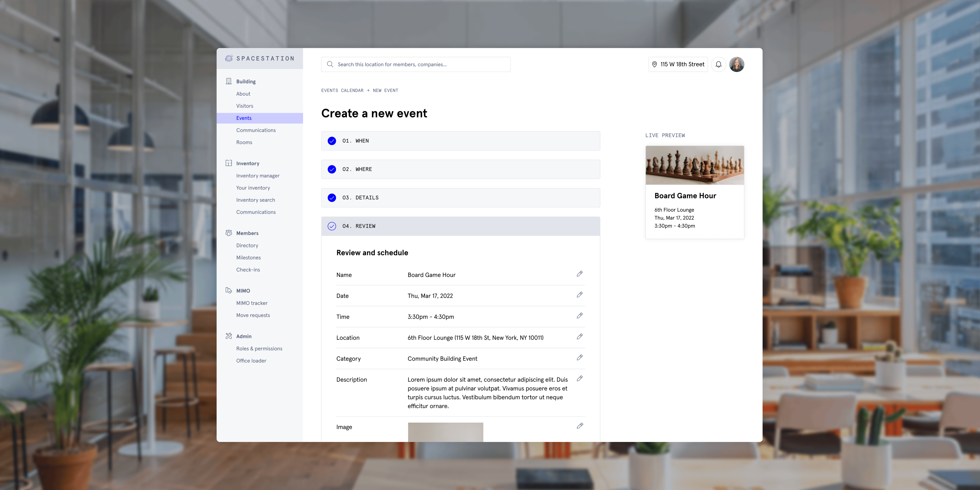Click the Members section heading
Screen dimensions: 980x490
pos(247,233)
